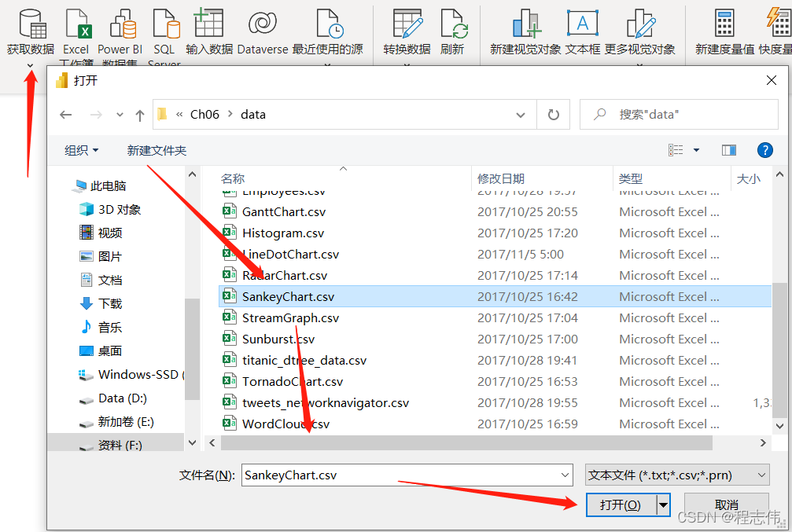
Task: Open 音乐 folder in navigation pane
Action: point(110,327)
